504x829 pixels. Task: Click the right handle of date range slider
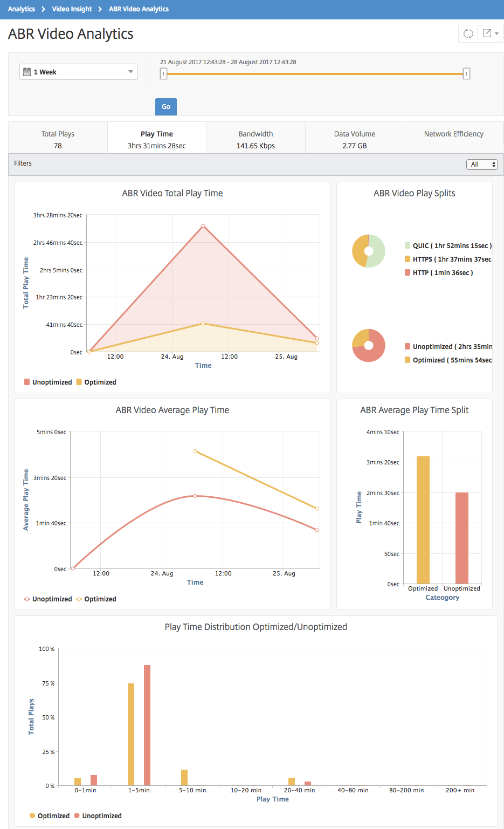click(467, 74)
